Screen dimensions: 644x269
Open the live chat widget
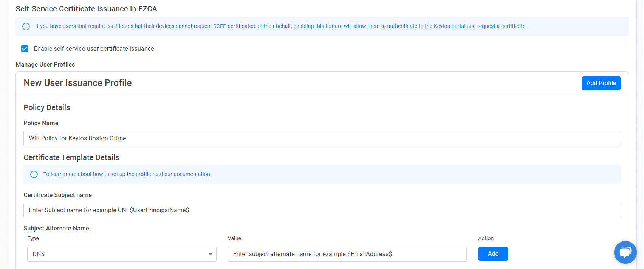pos(625,252)
